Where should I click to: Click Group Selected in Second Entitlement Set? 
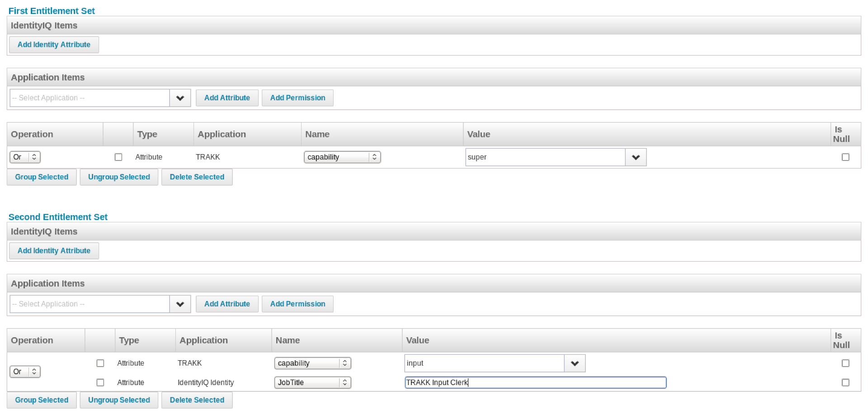coord(42,400)
